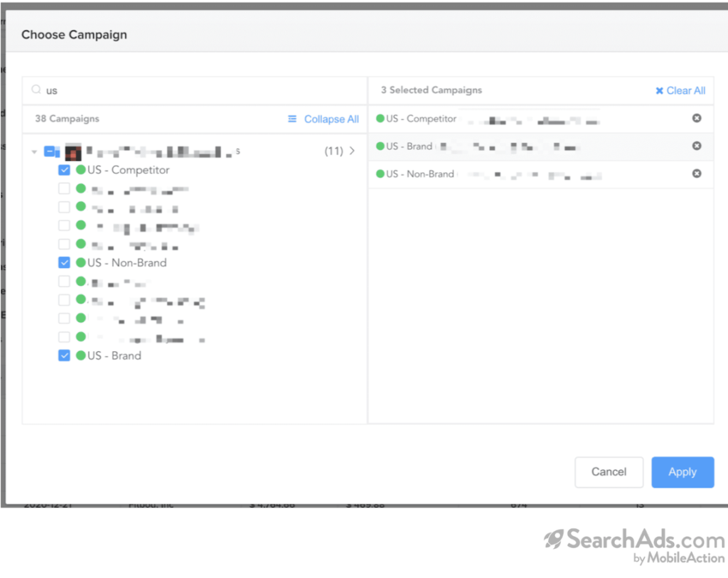
Task: Uncheck the US - Non-Brand checkbox
Action: point(64,262)
